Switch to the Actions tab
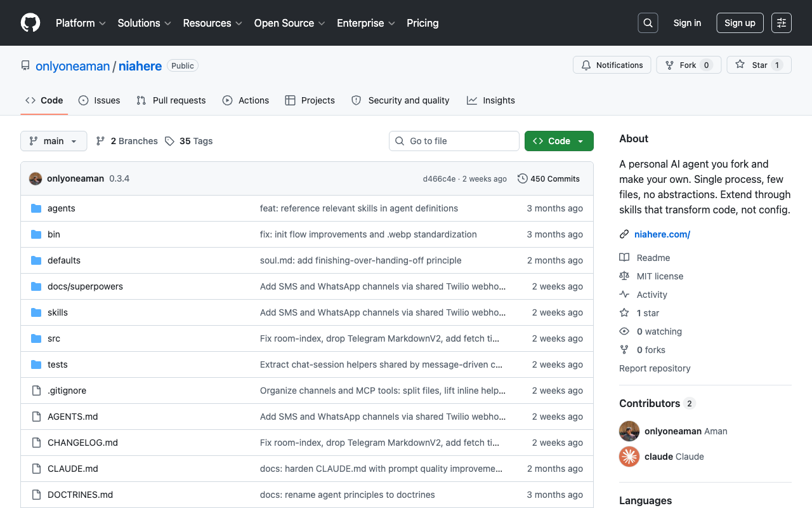The height and width of the screenshot is (508, 812). 246,100
